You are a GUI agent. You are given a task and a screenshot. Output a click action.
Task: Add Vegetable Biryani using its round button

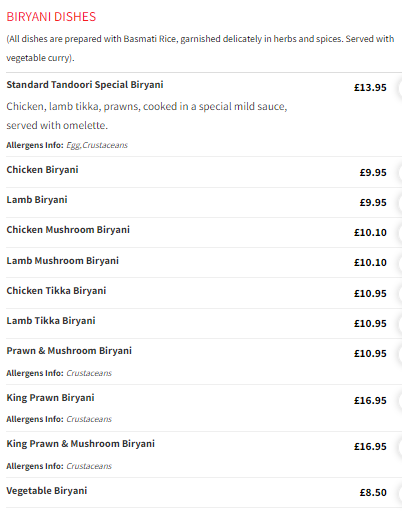pos(400,493)
